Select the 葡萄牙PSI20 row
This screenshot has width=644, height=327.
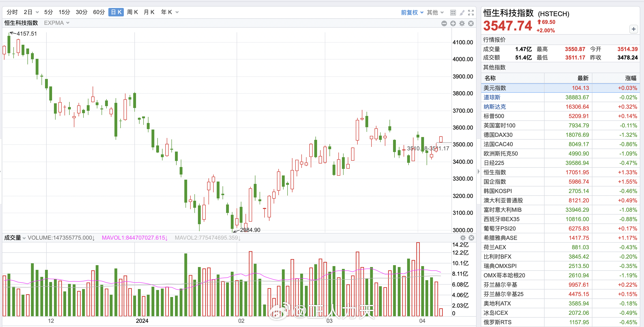(x=560, y=228)
